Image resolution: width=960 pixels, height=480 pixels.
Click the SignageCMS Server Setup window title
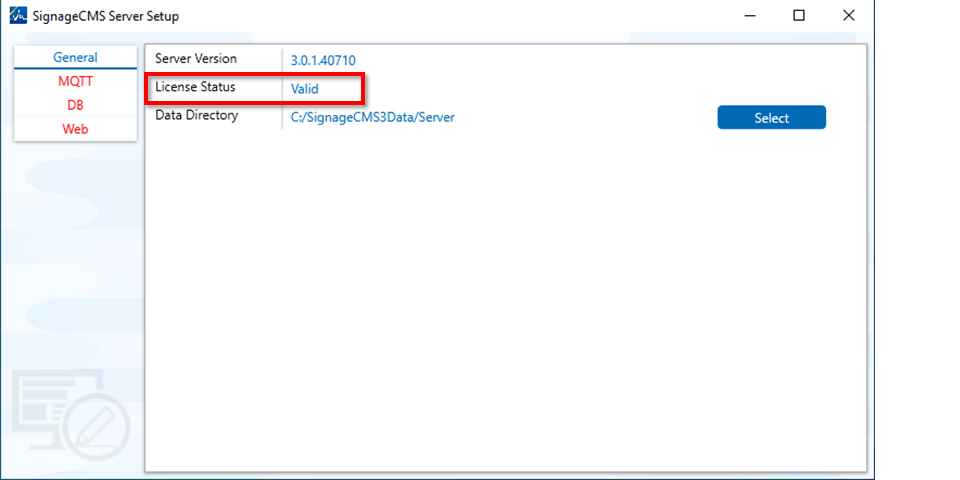pos(106,17)
